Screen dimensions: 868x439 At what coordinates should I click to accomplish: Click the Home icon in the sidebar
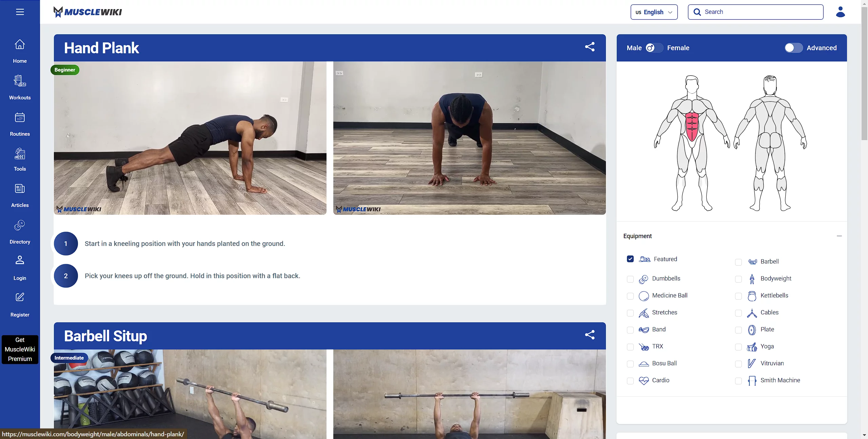coord(20,44)
